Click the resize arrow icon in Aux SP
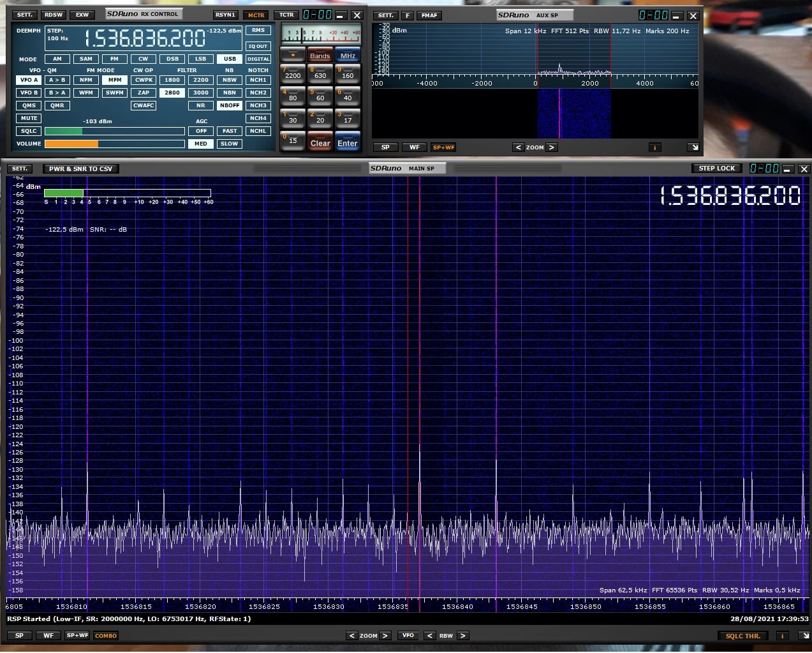 pyautogui.click(x=693, y=147)
